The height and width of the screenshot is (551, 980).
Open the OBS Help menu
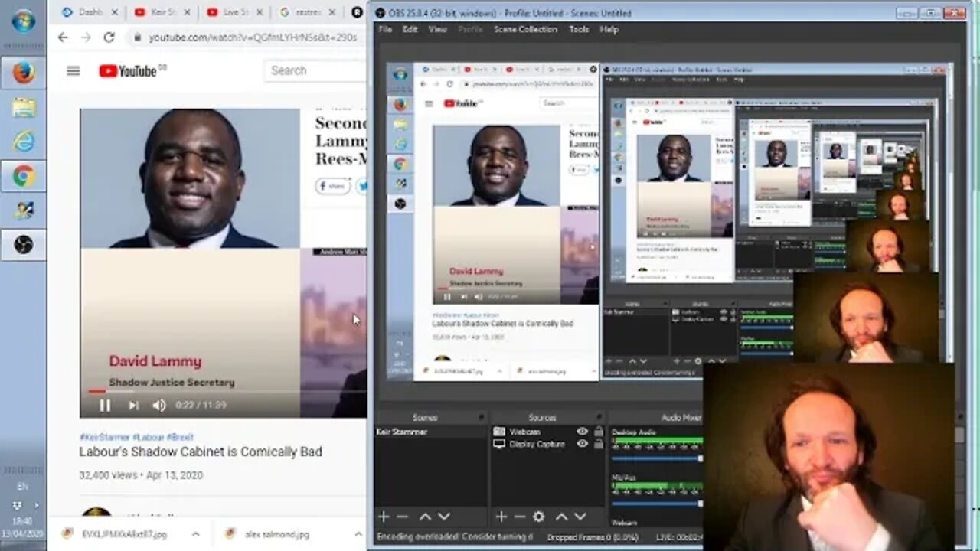pyautogui.click(x=609, y=29)
